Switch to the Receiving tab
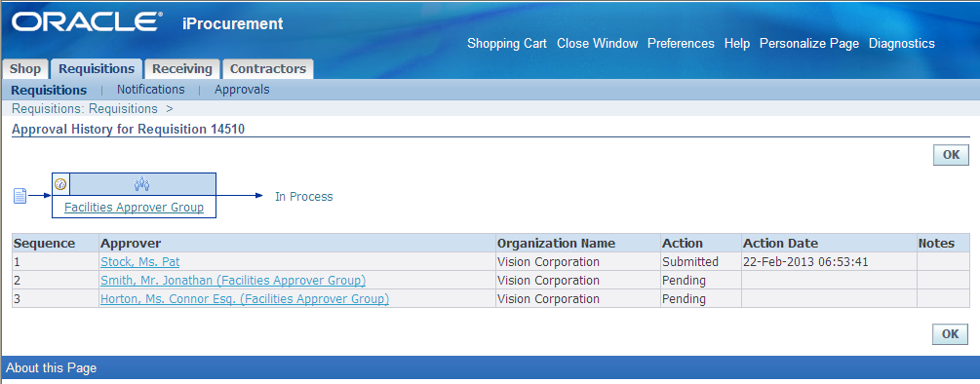Image resolution: width=980 pixels, height=384 pixels. click(182, 68)
